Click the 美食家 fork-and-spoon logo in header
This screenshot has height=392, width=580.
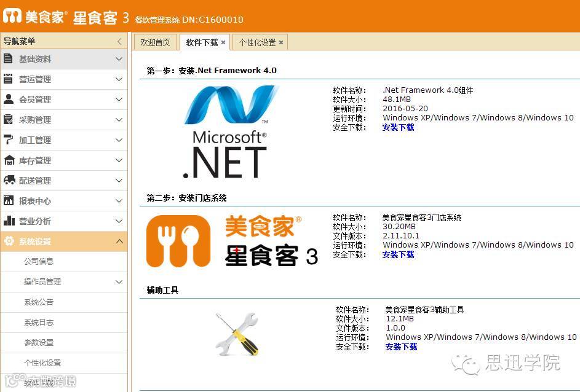click(x=12, y=16)
